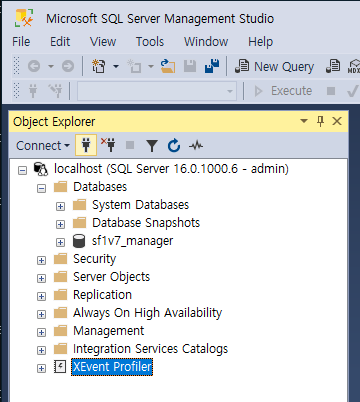Click the Connect Object Explorer plug icon
Screen dimensions: 360x402
pyautogui.click(x=86, y=145)
